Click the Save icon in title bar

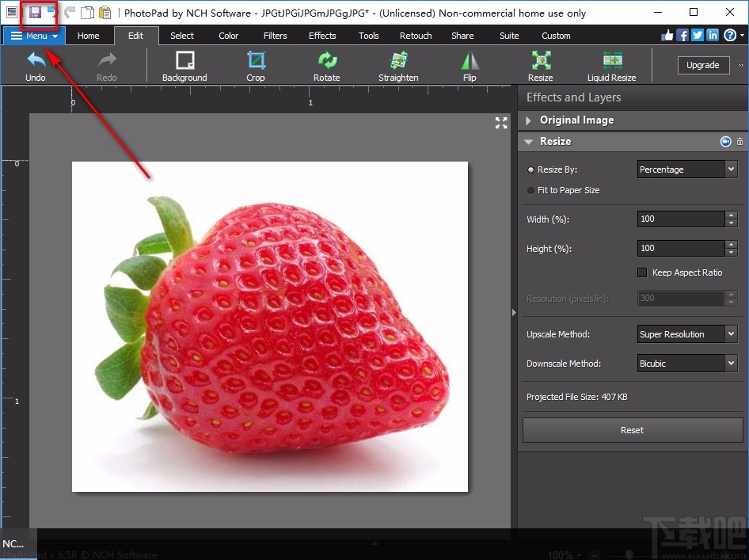[34, 12]
